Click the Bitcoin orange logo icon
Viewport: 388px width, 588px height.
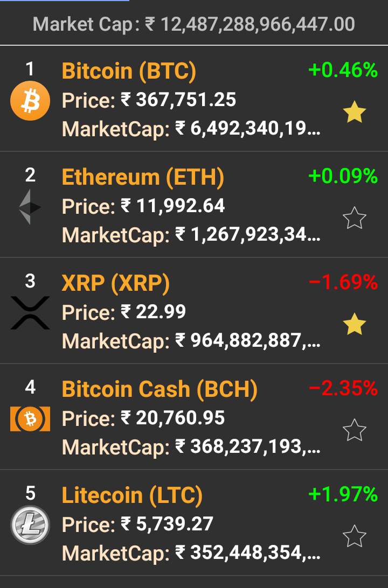point(30,100)
